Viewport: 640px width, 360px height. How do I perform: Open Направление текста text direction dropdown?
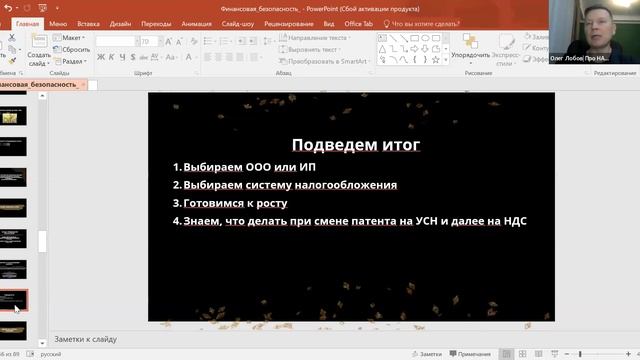315,38
